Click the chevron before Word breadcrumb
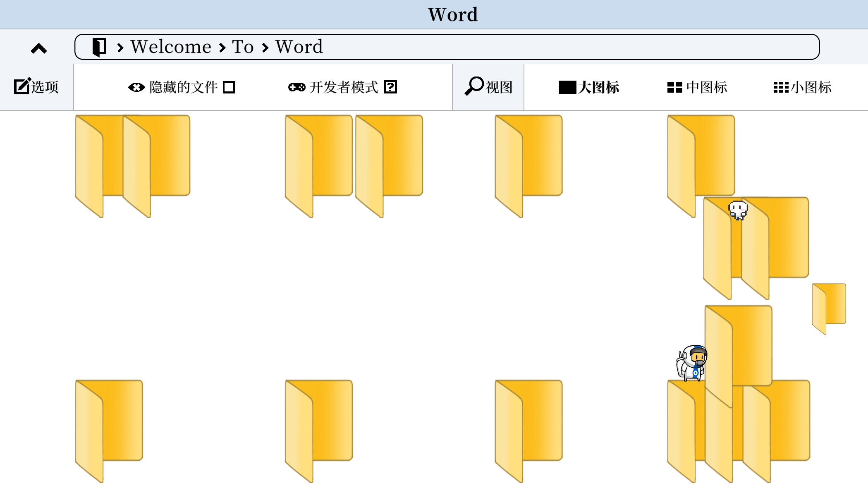The height and width of the screenshot is (488, 868). (x=265, y=48)
